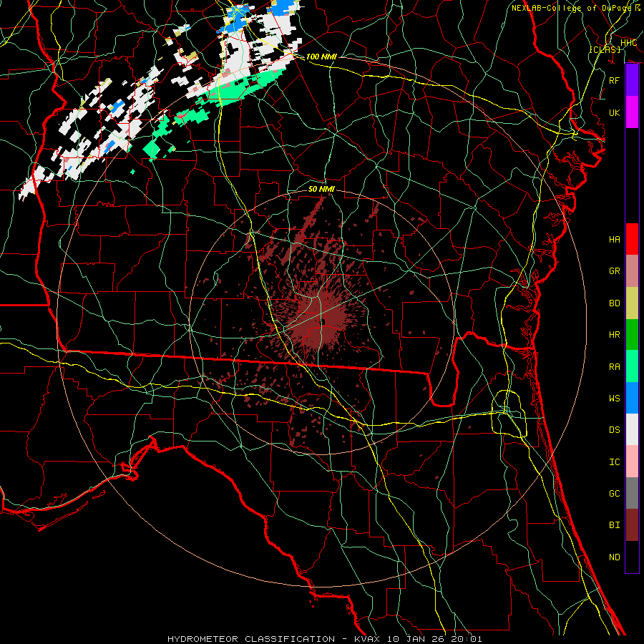Click the '50 NMI' range ring label

click(321, 189)
